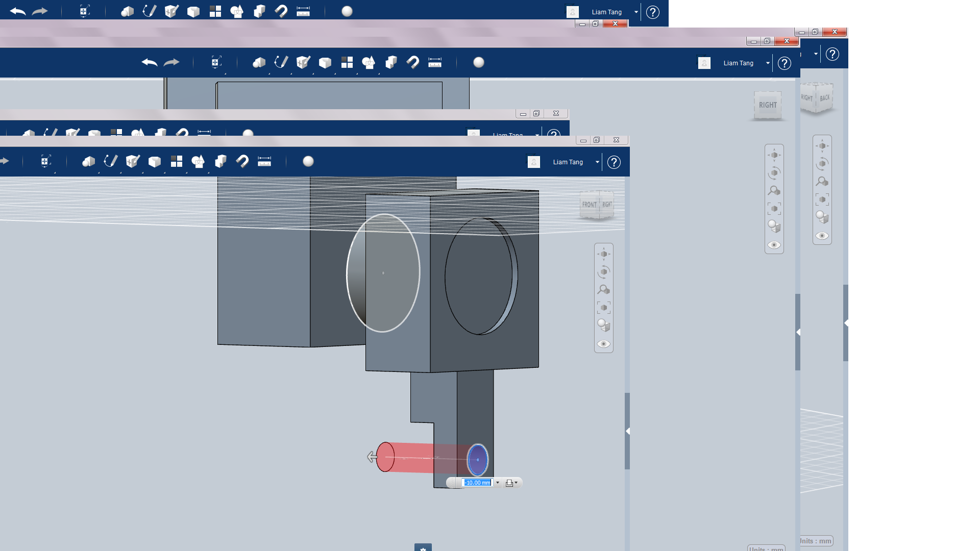This screenshot has height=551, width=980.
Task: Click Help in window with RIGHT view cube
Action: pyautogui.click(x=785, y=63)
